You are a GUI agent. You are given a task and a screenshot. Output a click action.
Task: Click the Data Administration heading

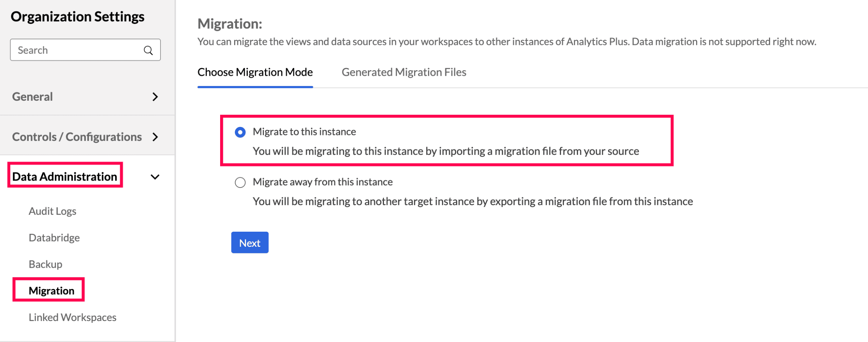tap(65, 177)
